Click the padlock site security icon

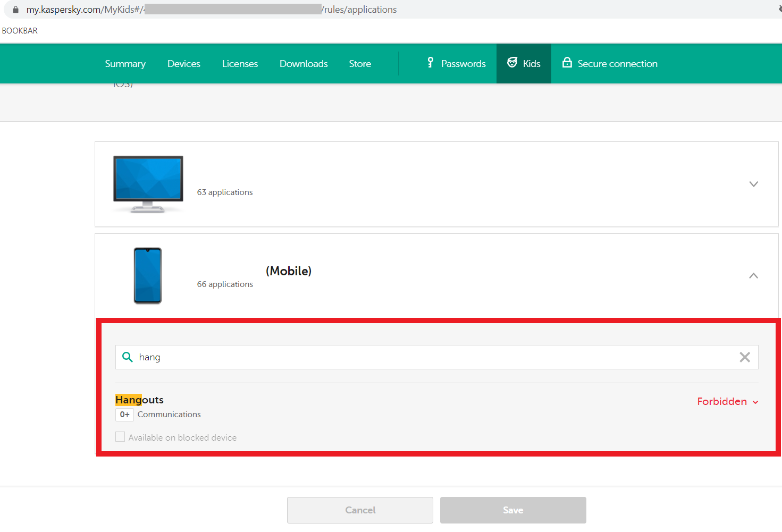(15, 10)
